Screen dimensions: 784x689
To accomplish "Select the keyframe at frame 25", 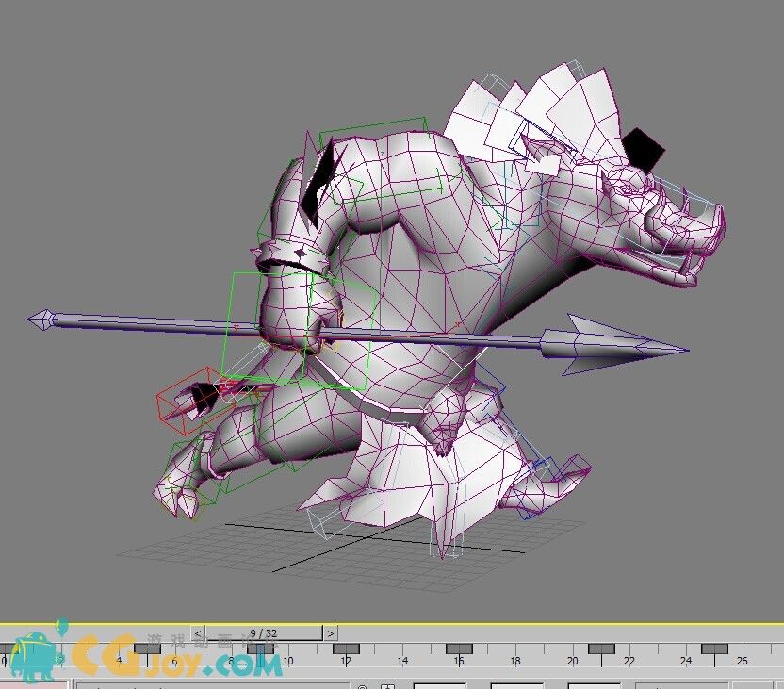I will click(x=714, y=648).
